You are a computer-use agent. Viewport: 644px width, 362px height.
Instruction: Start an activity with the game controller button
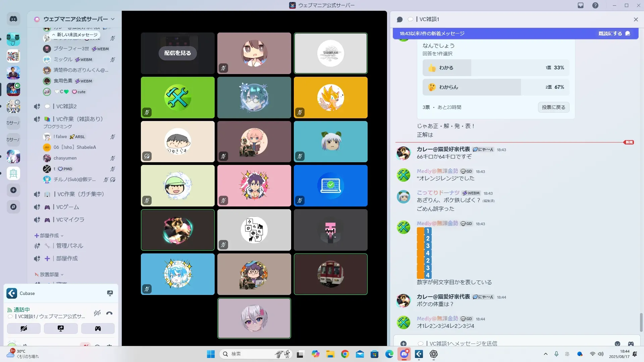click(x=98, y=328)
